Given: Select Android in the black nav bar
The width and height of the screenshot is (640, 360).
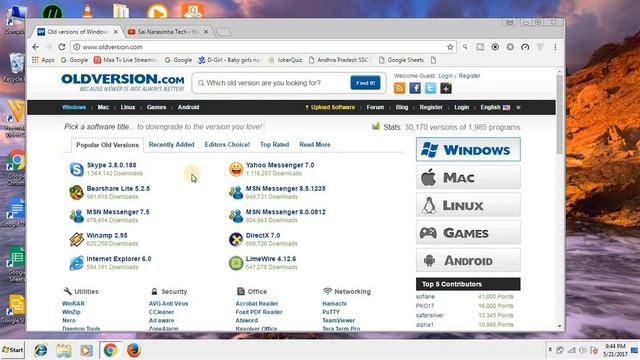Looking at the screenshot, I should 189,107.
